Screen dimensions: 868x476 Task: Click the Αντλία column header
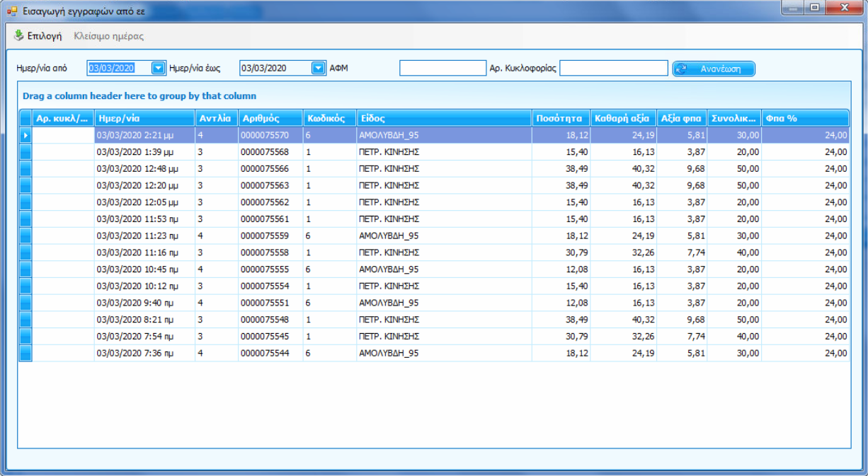(216, 118)
